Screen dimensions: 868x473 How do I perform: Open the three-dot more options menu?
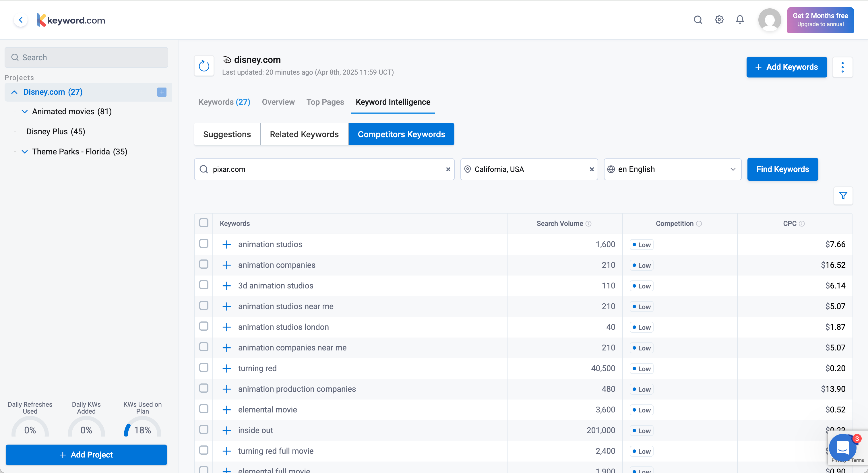point(842,67)
